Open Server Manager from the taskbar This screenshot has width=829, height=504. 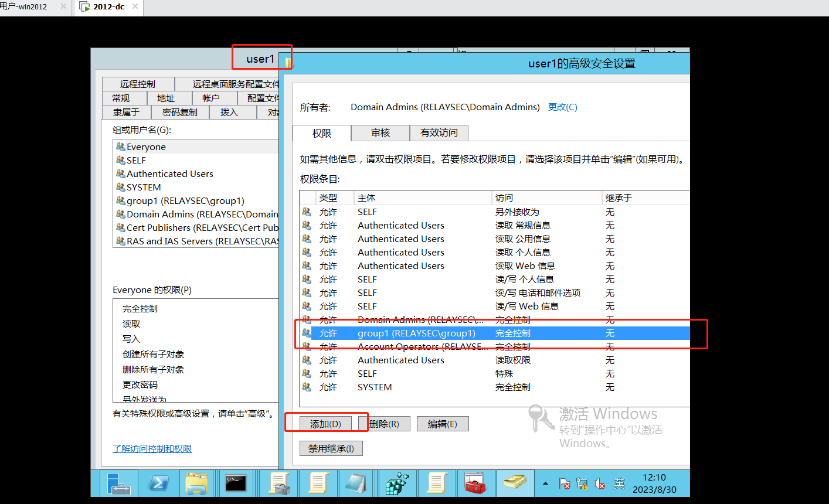pos(119,483)
